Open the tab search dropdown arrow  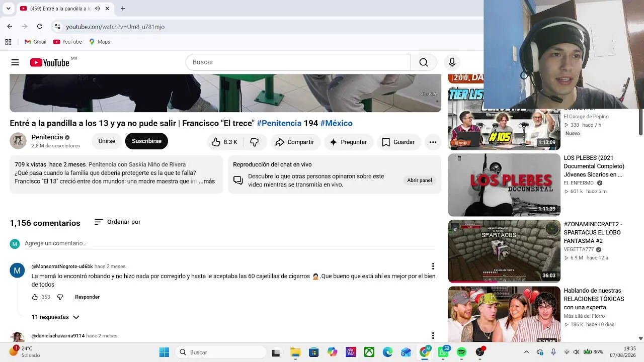[x=8, y=9]
